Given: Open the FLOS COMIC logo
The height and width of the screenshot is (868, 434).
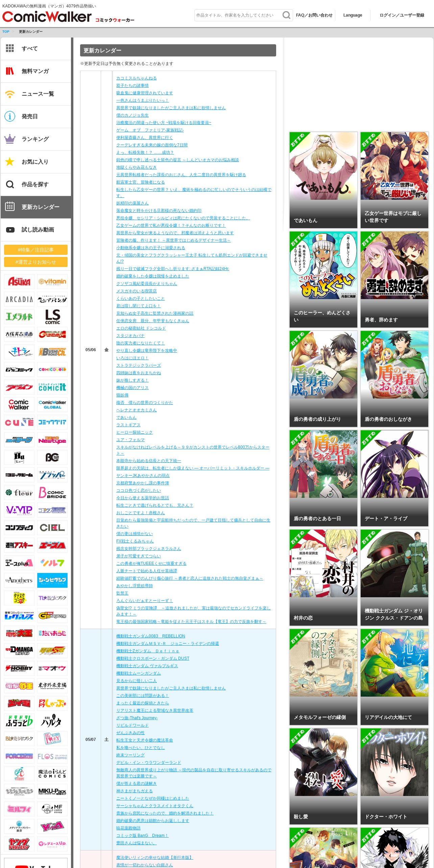Looking at the screenshot, I should (52, 756).
